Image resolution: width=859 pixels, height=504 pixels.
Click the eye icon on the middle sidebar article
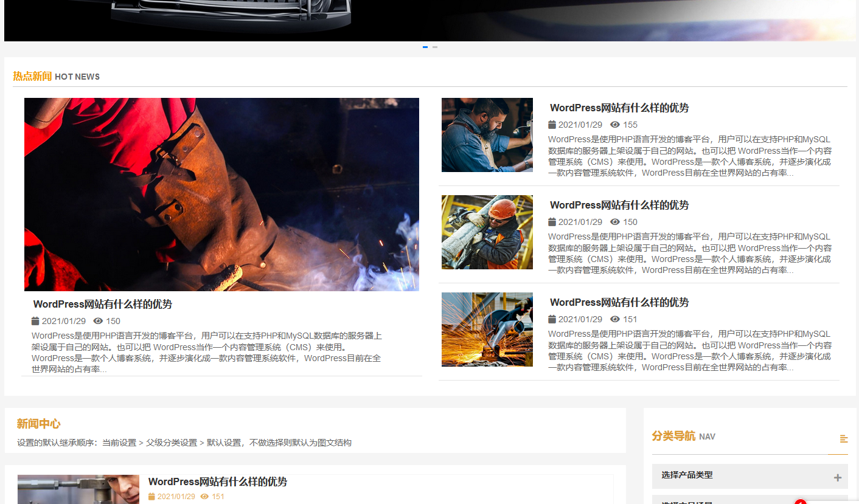tap(616, 221)
